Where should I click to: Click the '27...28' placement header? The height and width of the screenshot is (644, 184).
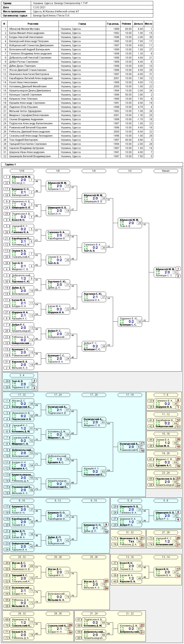click(x=166, y=532)
